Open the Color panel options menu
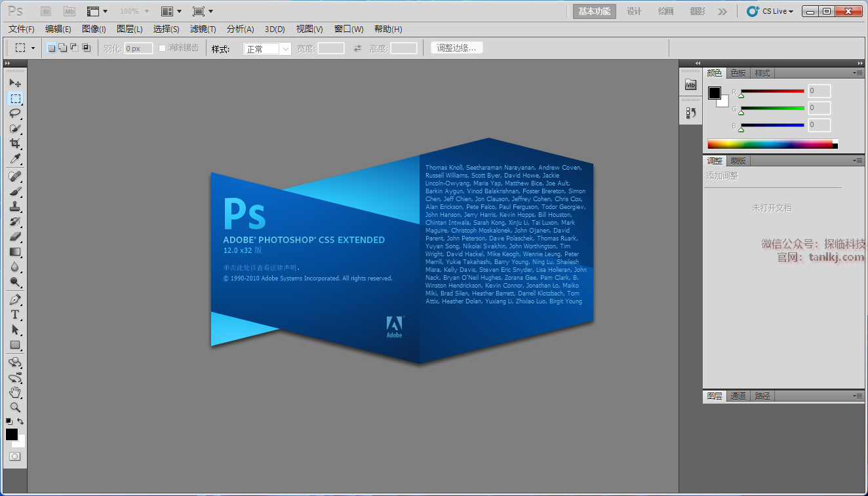This screenshot has width=868, height=496. coord(858,73)
